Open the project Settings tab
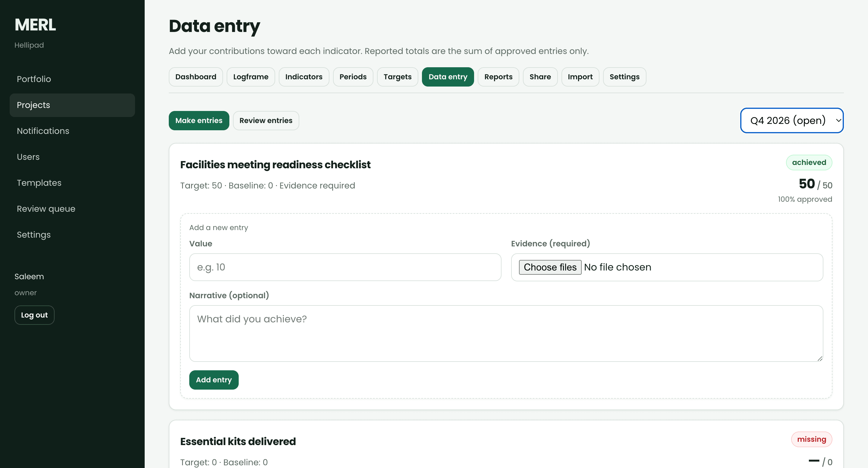Screen dimensions: 868x468 (624, 77)
